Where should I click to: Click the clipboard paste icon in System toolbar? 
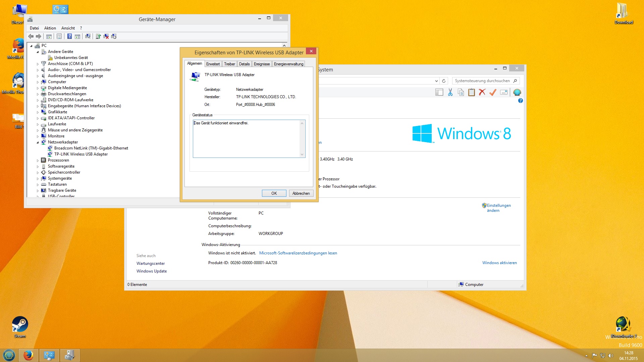click(x=471, y=92)
